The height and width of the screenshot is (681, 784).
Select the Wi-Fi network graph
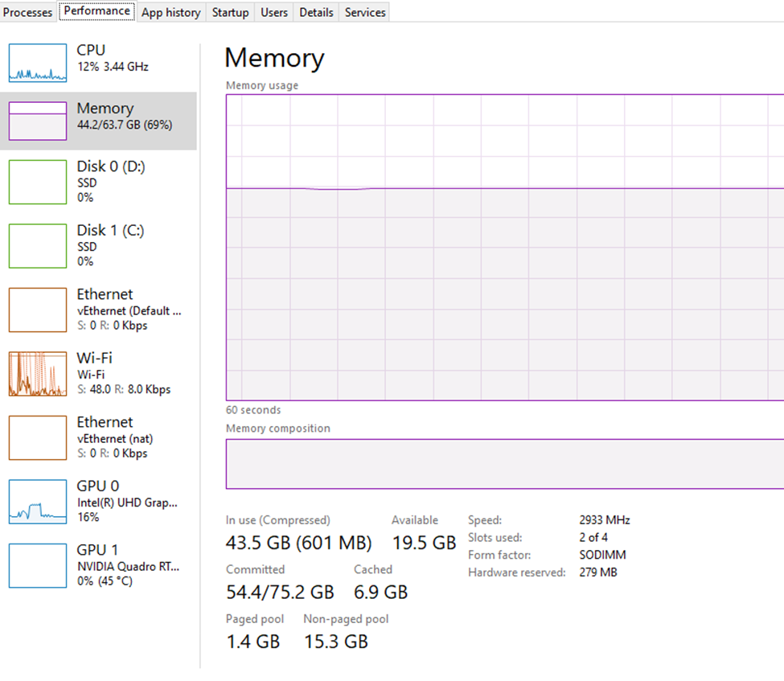96,373
